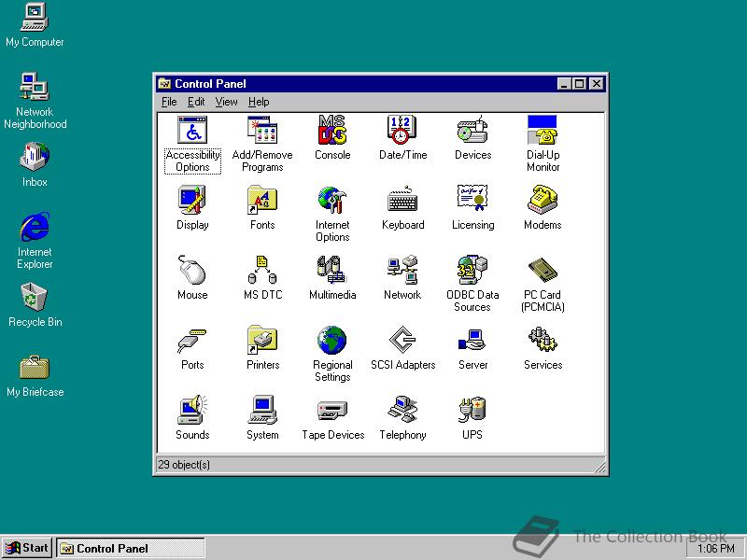Click the Start button
This screenshot has width=747, height=560.
(27, 548)
